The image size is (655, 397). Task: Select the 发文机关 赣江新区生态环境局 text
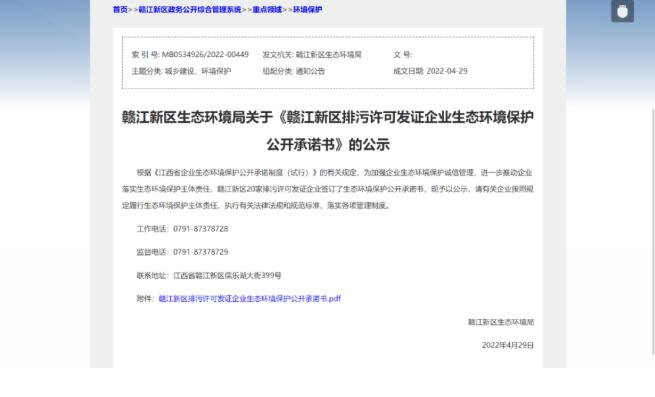[312, 54]
